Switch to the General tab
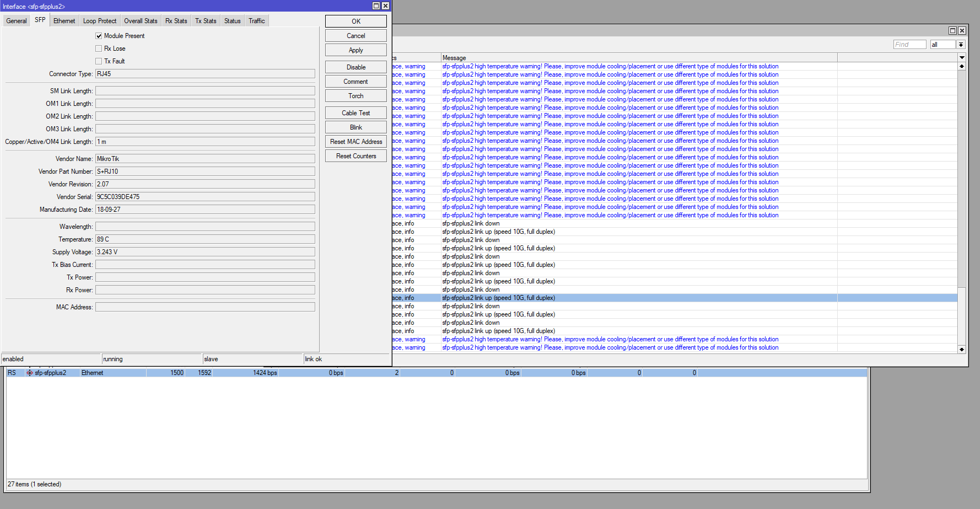This screenshot has height=509, width=980. click(17, 21)
